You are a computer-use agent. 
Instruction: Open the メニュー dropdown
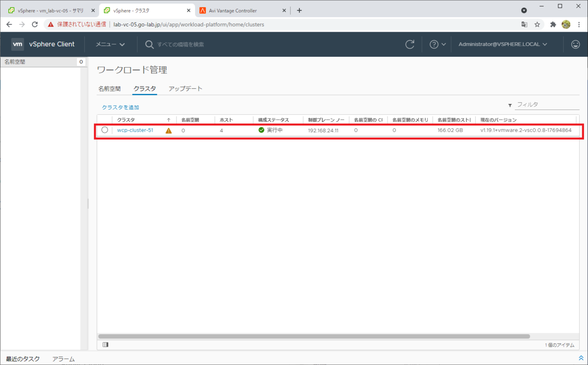(x=110, y=44)
